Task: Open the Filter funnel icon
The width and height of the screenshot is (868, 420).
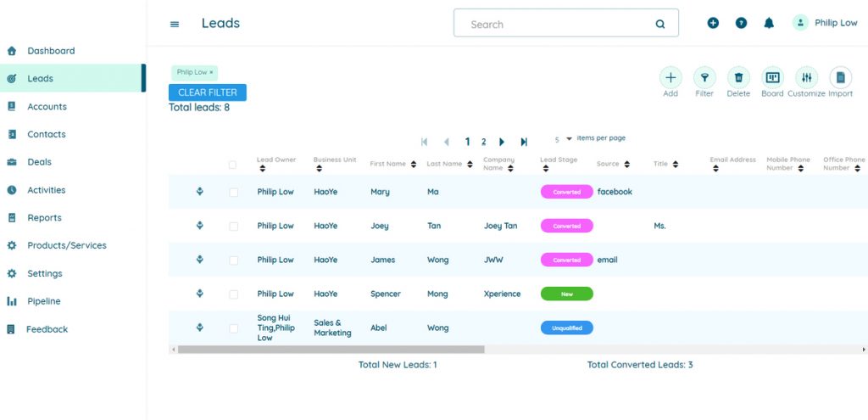Action: point(704,77)
